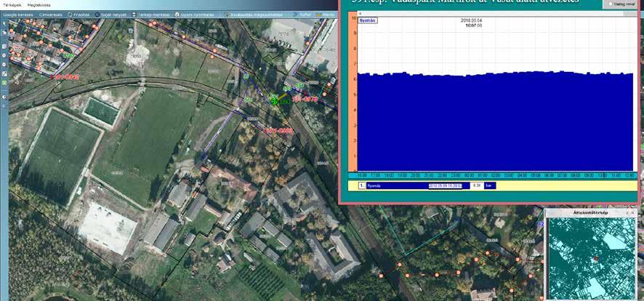Screen dimensions: 644x301
Task: Click the series number 1 box
Action: pyautogui.click(x=362, y=185)
